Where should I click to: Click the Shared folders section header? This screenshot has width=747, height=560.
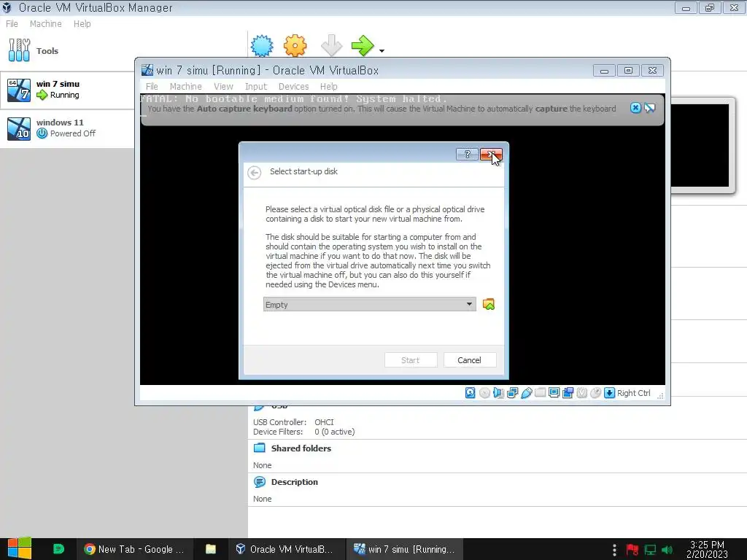[301, 448]
